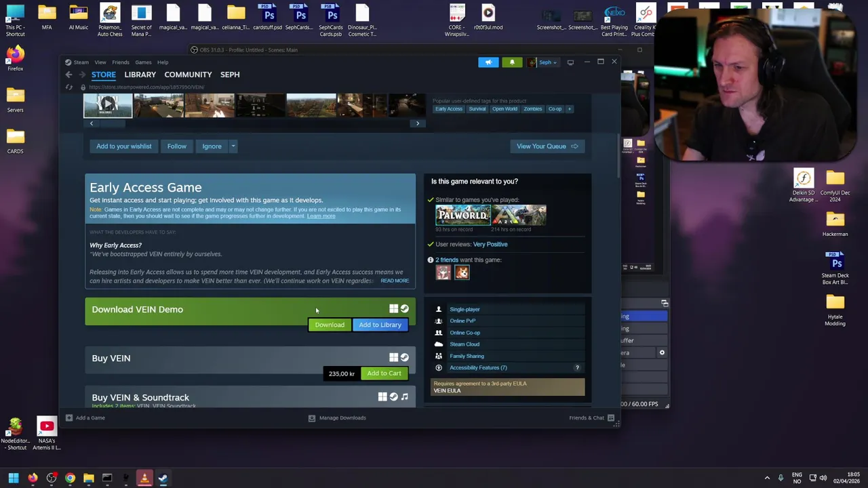This screenshot has width=868, height=488.
Task: Switch to the LIBRARY tab
Action: click(140, 75)
